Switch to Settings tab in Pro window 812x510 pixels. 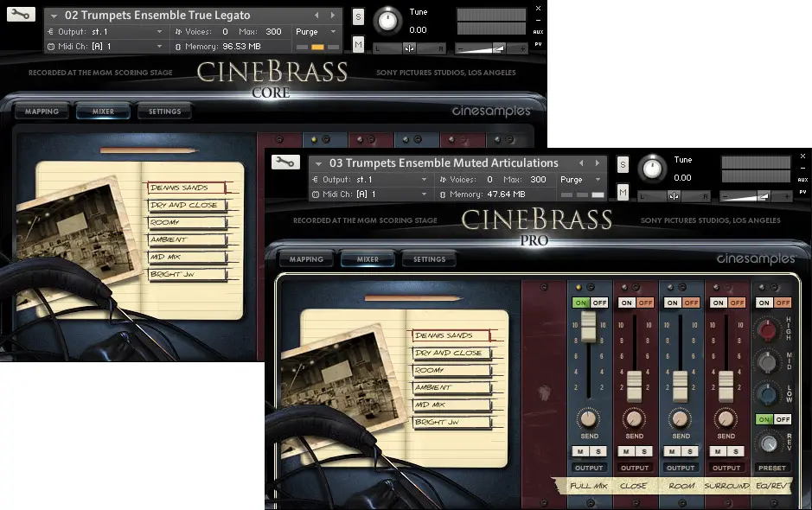(x=429, y=258)
